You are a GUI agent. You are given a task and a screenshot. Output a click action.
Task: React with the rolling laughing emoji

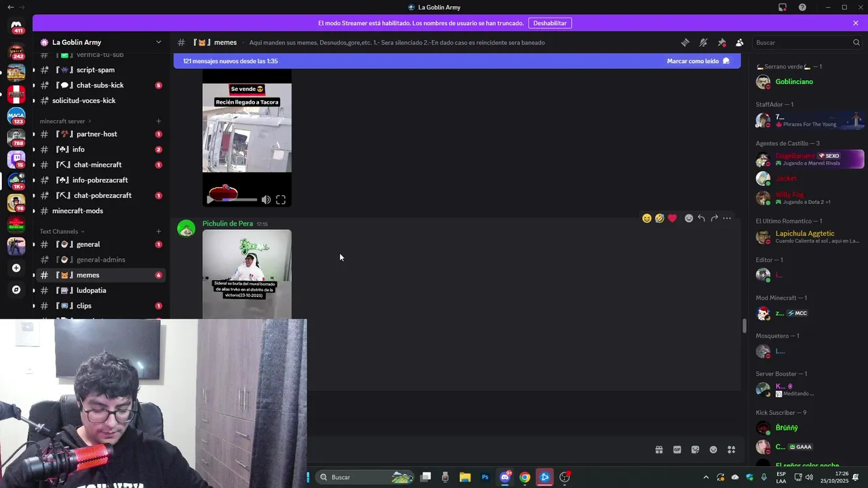click(659, 218)
